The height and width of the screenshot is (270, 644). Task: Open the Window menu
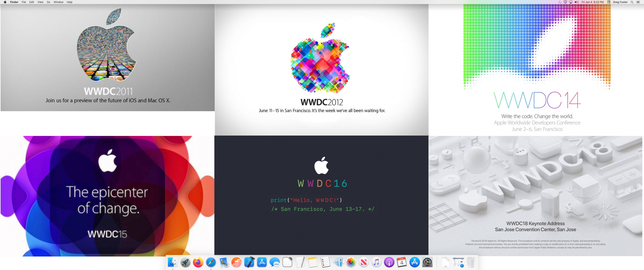tap(59, 2)
